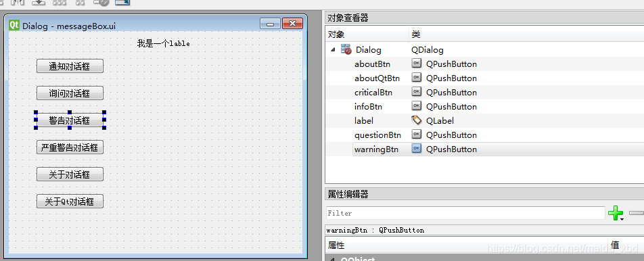The height and width of the screenshot is (261, 644).
Task: Select questionBtn in the object inspector
Action: [377, 135]
